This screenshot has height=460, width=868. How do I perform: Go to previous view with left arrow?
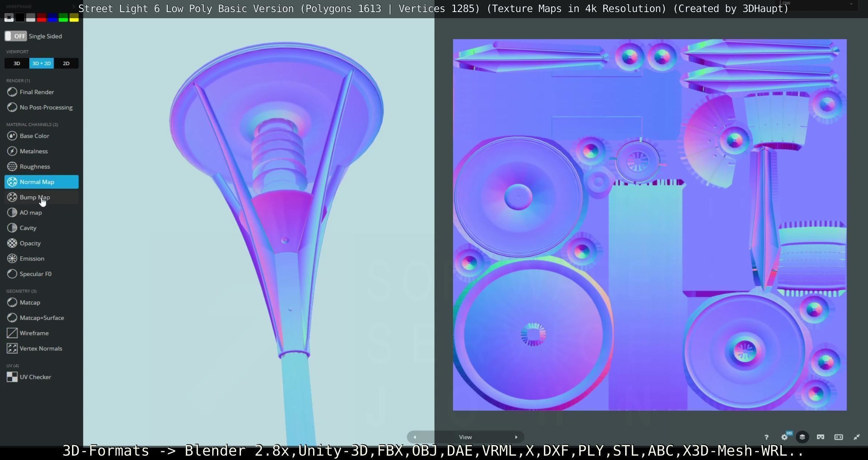[415, 437]
